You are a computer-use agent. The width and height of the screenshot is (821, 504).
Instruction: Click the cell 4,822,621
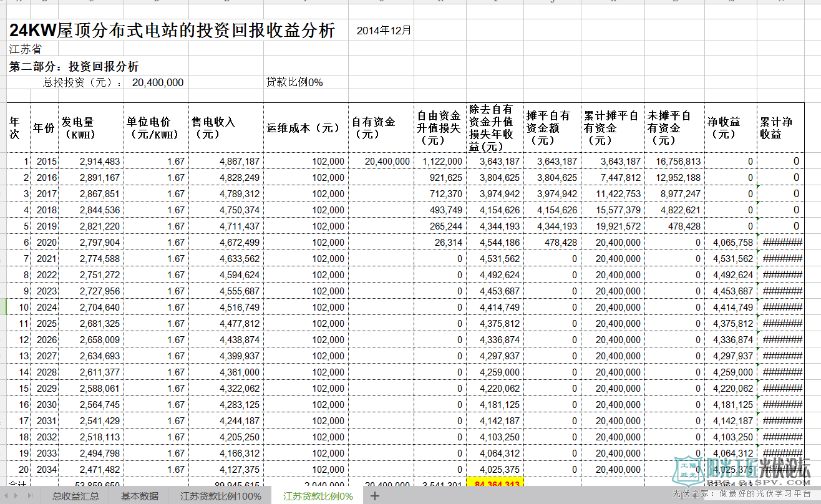(674, 210)
